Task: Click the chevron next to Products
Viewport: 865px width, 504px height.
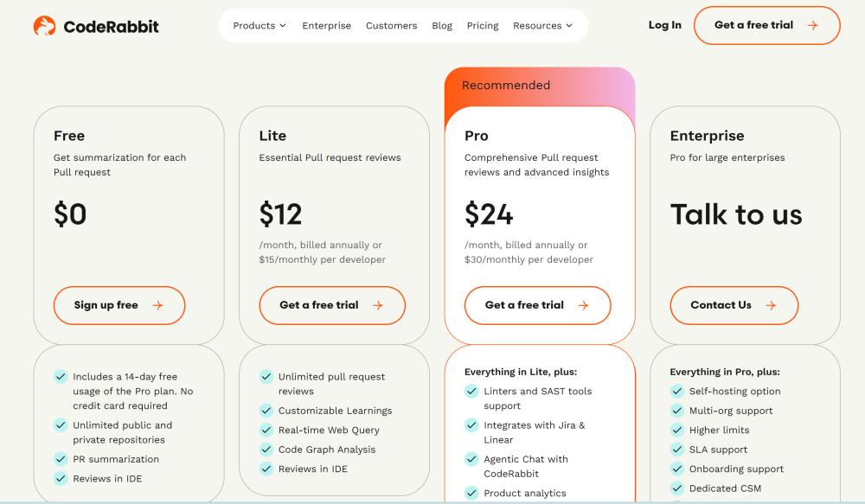Action: pyautogui.click(x=283, y=26)
